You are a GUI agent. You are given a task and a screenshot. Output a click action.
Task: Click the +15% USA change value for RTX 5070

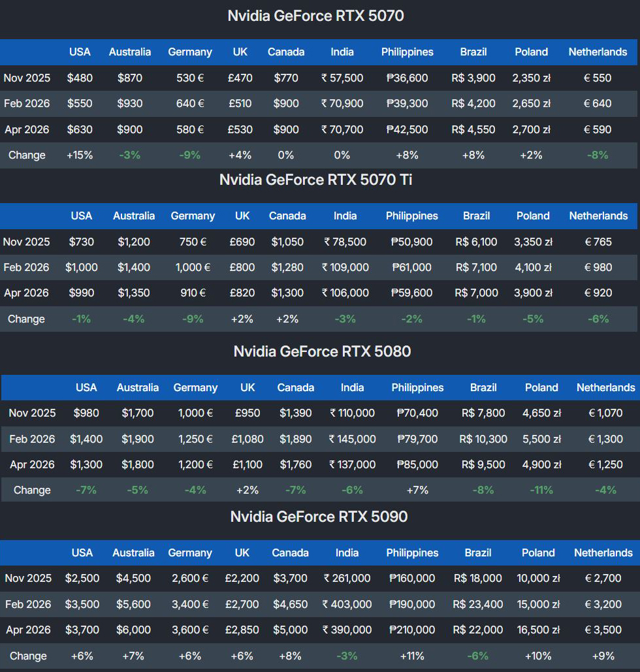(80, 155)
